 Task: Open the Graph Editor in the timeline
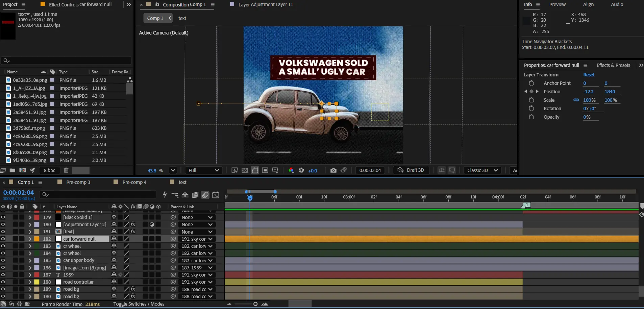coord(216,195)
